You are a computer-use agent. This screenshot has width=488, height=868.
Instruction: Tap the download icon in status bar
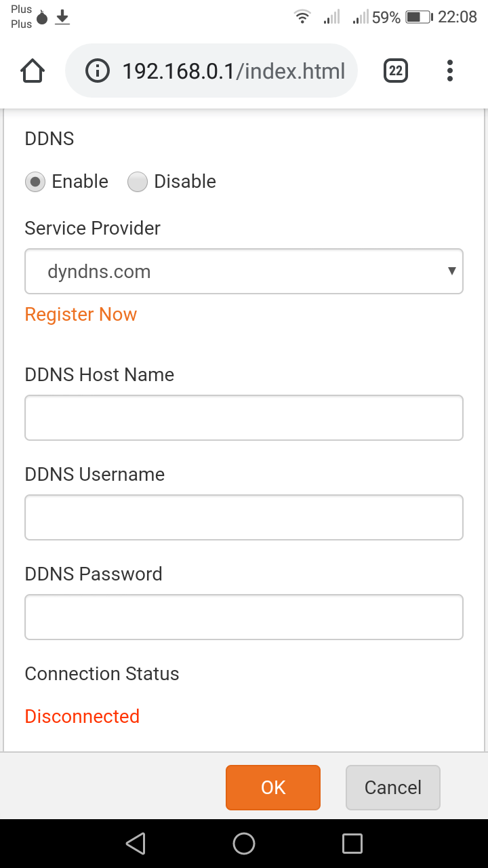point(62,17)
